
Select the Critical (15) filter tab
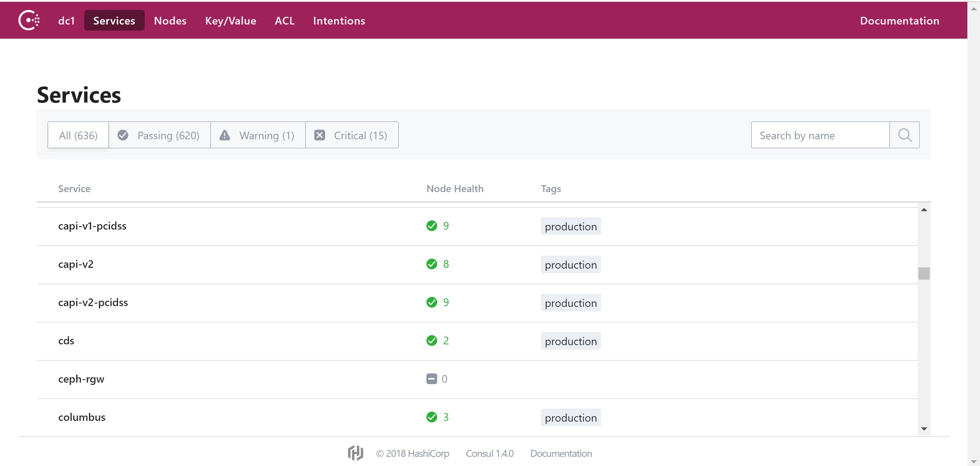pyautogui.click(x=352, y=135)
